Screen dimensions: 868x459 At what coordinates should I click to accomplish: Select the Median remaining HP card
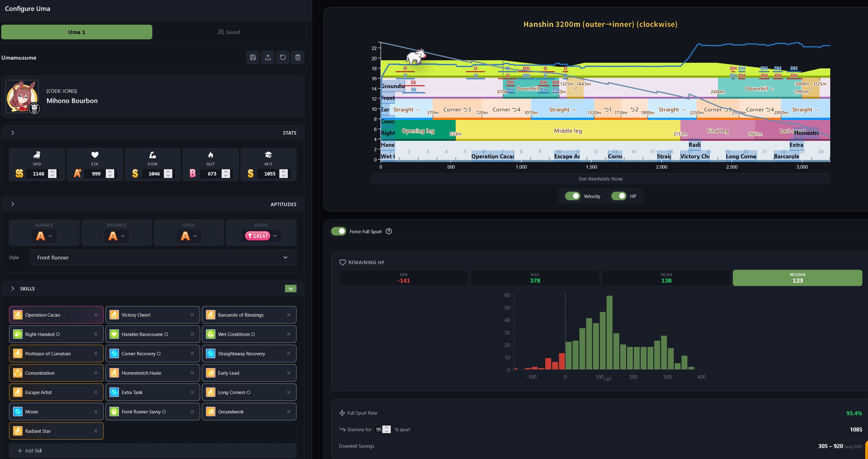point(797,278)
